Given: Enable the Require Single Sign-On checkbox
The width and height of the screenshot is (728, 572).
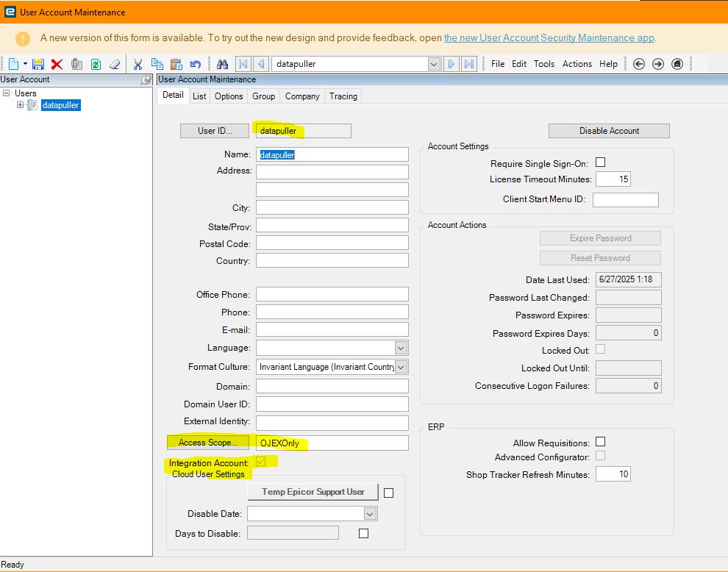Looking at the screenshot, I should pyautogui.click(x=600, y=162).
